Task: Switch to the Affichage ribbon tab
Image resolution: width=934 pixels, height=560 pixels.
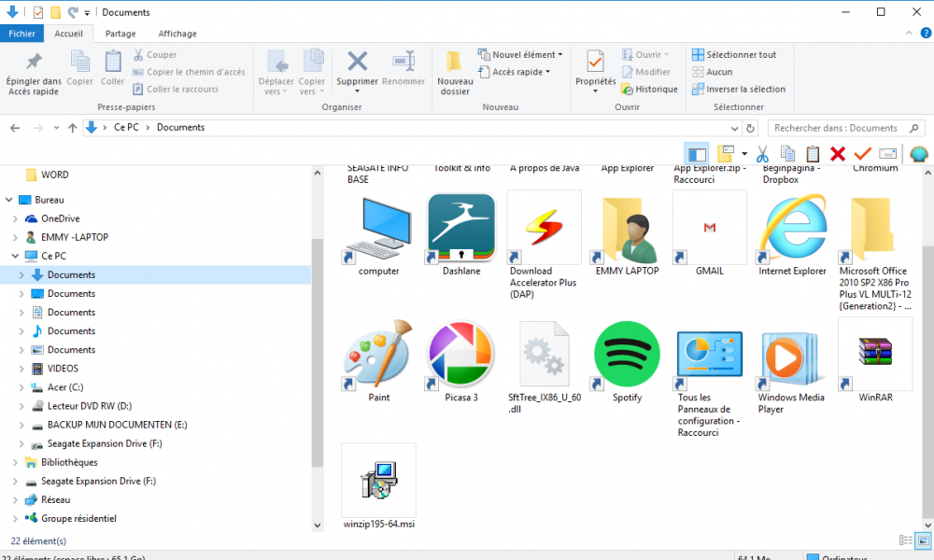Action: point(177,34)
